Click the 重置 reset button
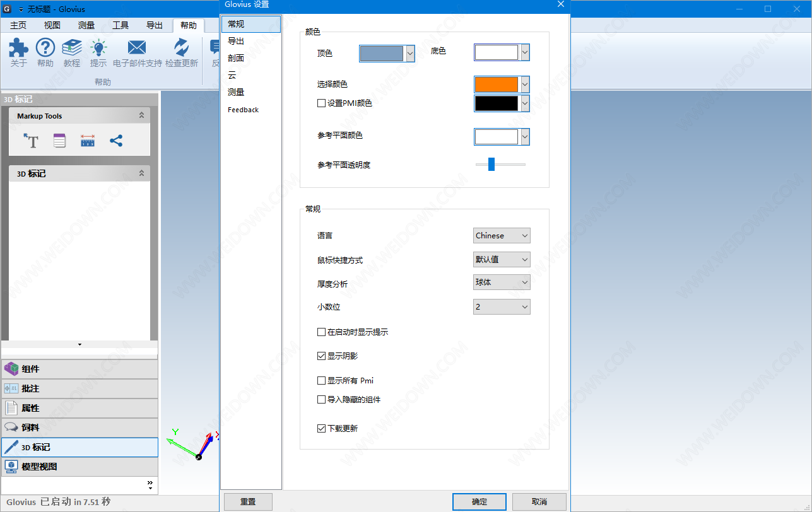Screen dimensions: 812x512 [x=248, y=502]
